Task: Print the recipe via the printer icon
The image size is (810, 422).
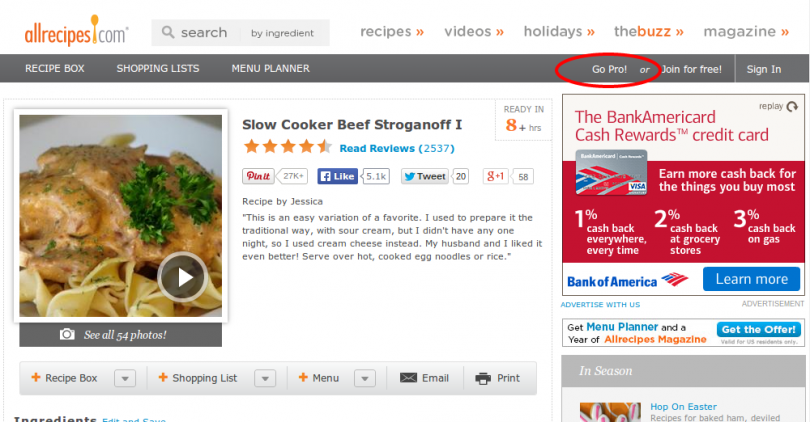Action: click(483, 379)
